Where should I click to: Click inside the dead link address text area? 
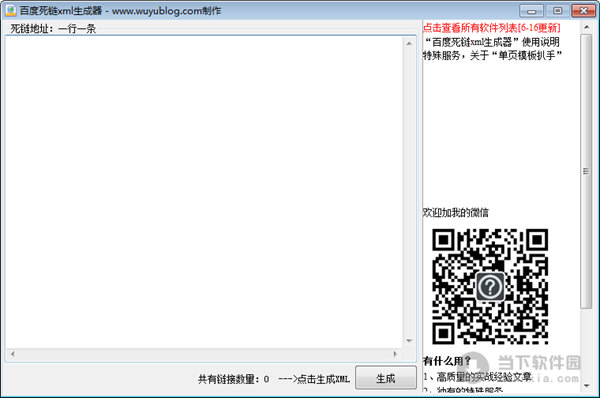(204, 192)
